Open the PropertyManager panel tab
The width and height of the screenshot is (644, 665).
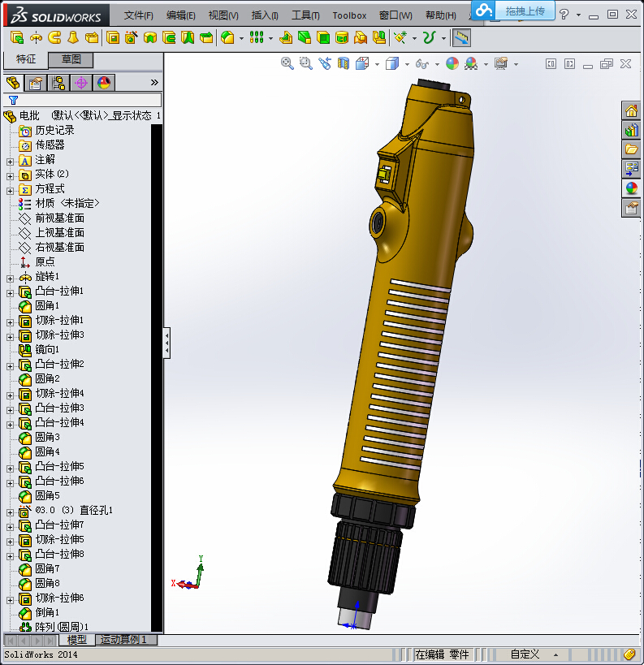[35, 83]
